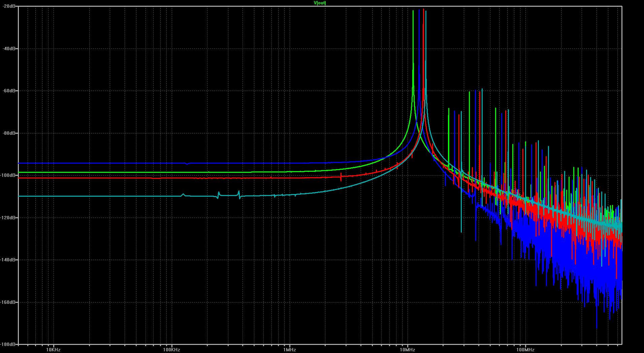Screen dimensions: 644x353
Task: Click the 100KHz frequency axis label
Action: (171, 350)
